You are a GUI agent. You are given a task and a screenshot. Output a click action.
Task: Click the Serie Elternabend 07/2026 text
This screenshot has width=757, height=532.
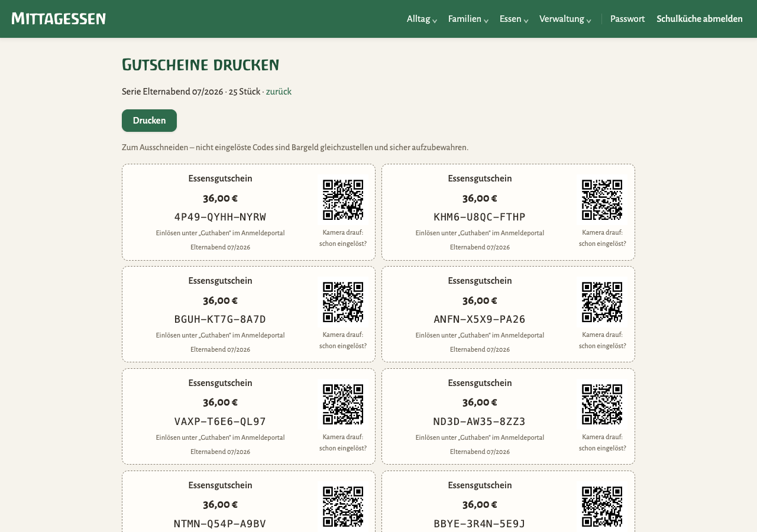[x=173, y=92]
